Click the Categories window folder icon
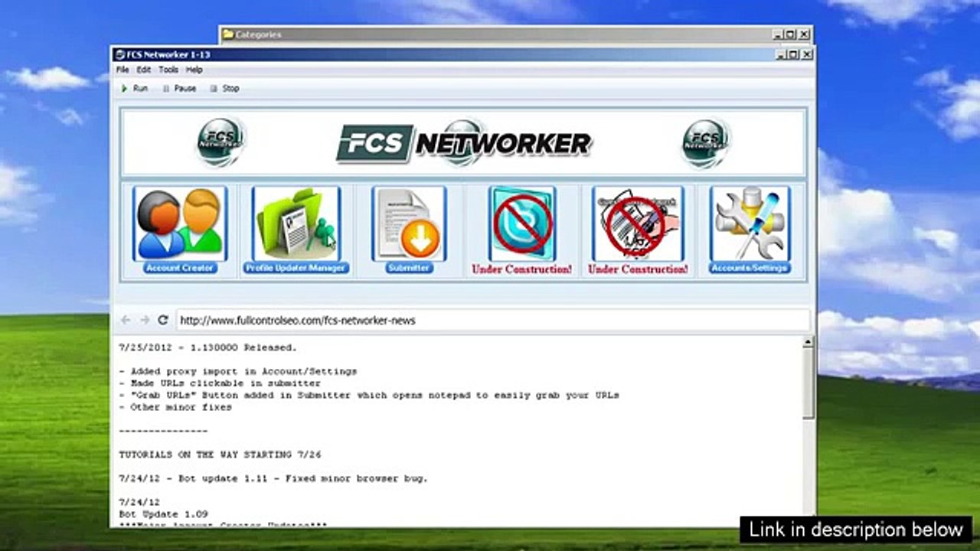Screen dimensions: 980x551 (227, 34)
